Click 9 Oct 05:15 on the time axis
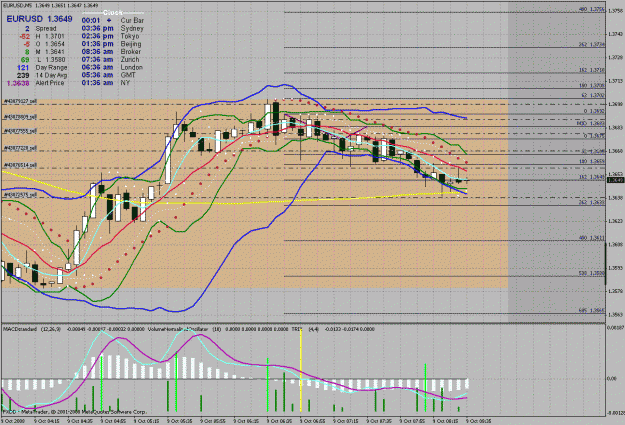Image resolution: width=625 pixels, height=425 pixels. 147,421
